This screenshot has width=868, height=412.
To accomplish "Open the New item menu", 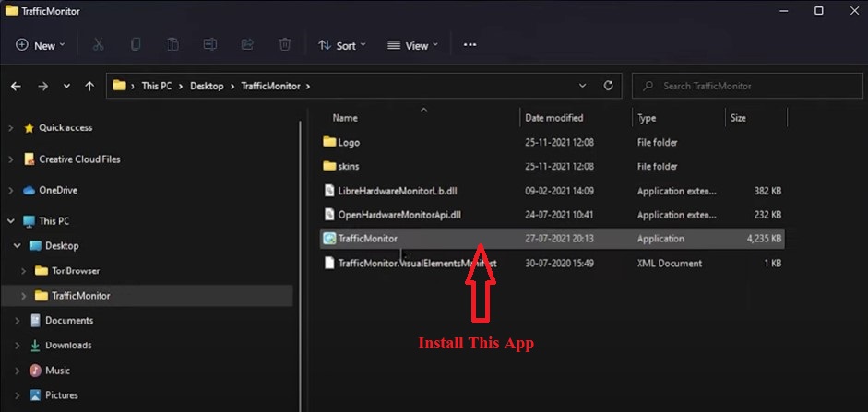I will 40,45.
